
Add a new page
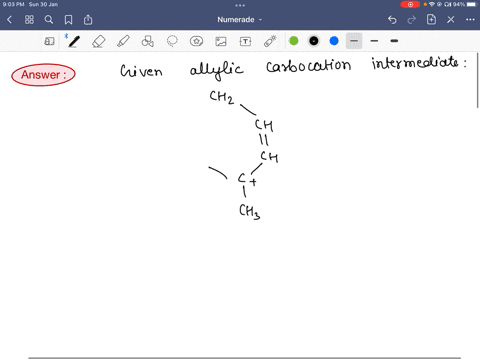click(431, 20)
